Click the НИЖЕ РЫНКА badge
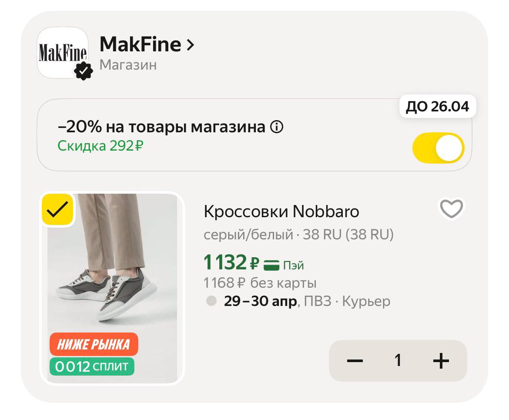509x420 pixels. click(x=94, y=345)
